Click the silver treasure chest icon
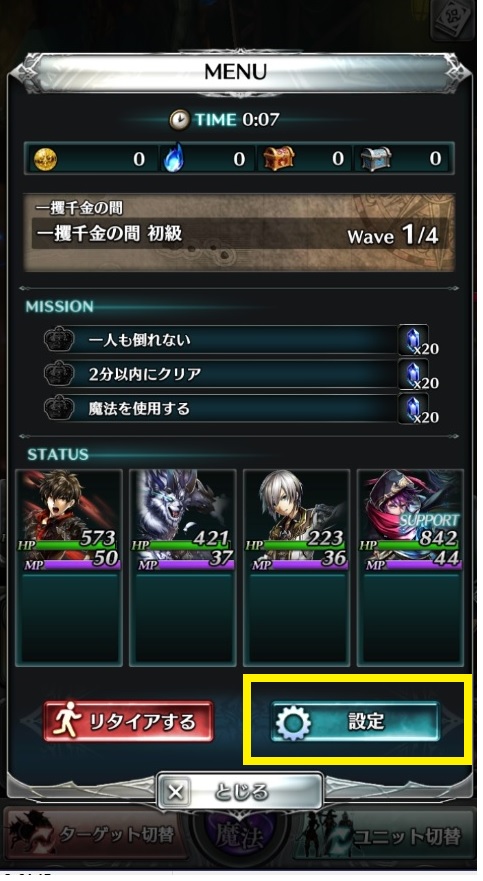 [x=376, y=159]
